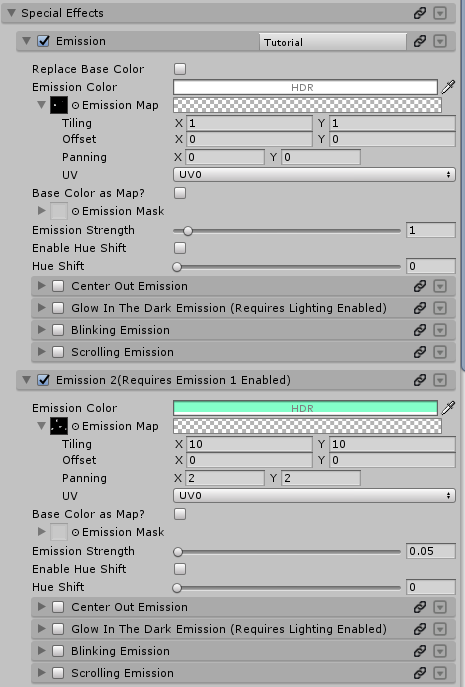Click the cyan HDR Emission Color swatch
Viewport: 465px width, 687px height.
[305, 408]
